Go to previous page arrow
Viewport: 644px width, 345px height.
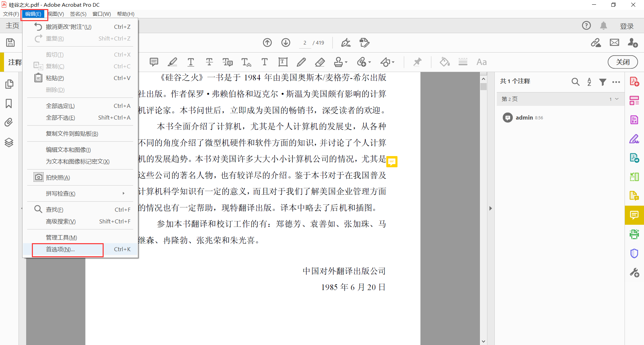[x=267, y=43]
